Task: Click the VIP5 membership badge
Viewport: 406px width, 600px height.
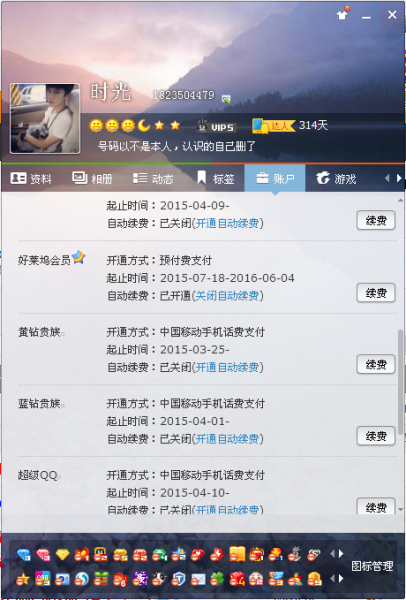Action: pos(216,126)
